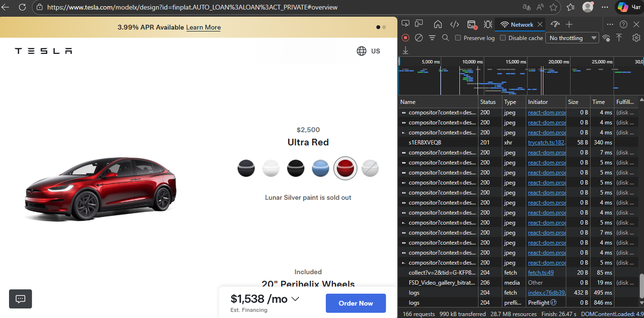Open the US region selector

coord(368,51)
